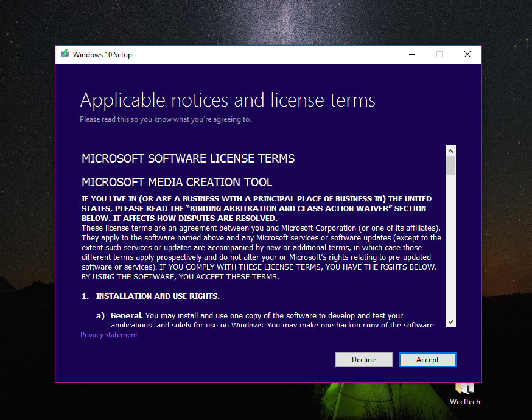Image resolution: width=532 pixels, height=420 pixels.
Task: Close the Windows 10 Setup window
Action: point(467,54)
